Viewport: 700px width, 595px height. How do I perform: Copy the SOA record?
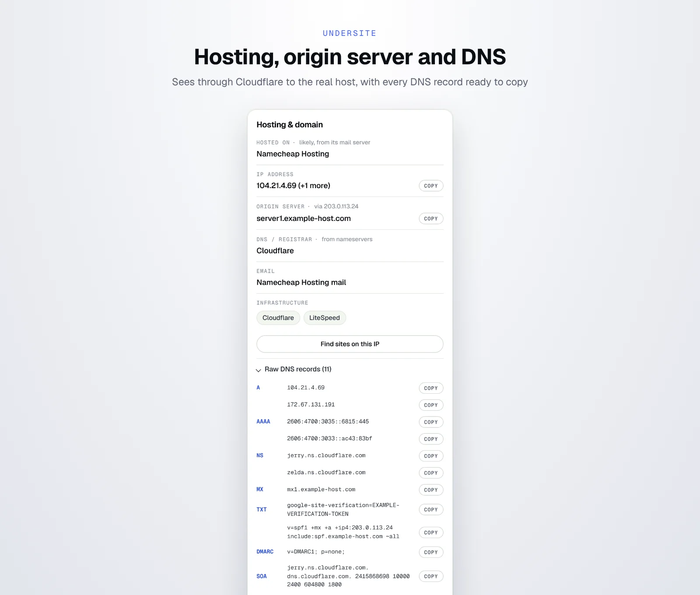(x=431, y=576)
